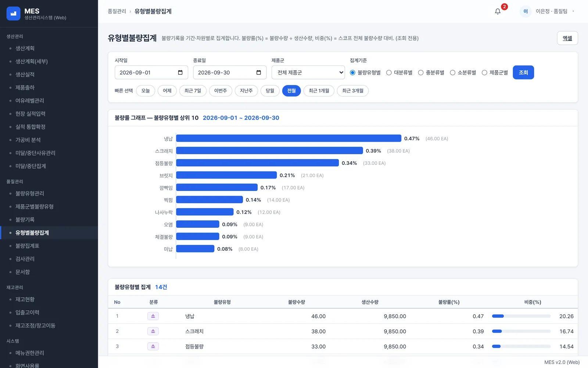The image size is (588, 368).
Task: Navigate to 재고현황 menu
Action: (x=25, y=300)
